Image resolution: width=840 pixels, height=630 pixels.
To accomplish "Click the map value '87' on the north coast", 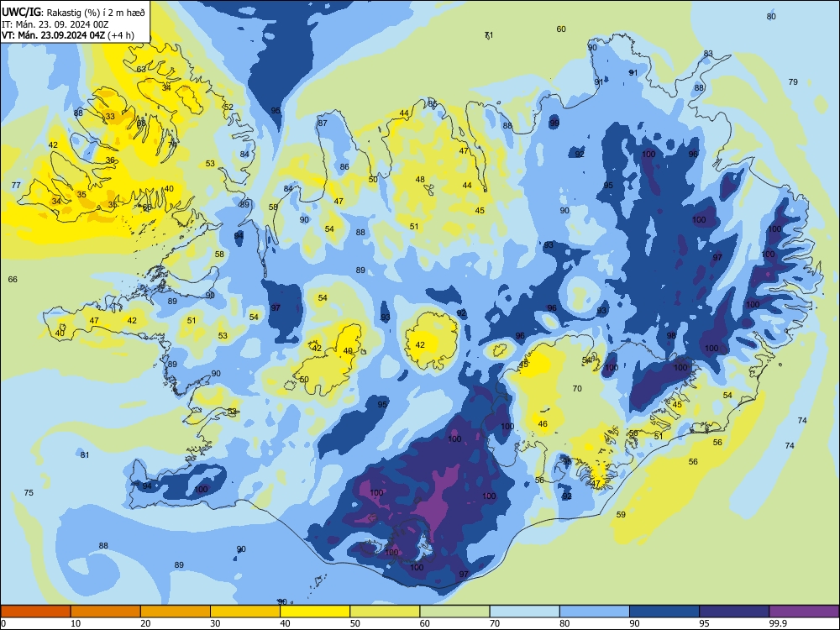I will tap(323, 123).
